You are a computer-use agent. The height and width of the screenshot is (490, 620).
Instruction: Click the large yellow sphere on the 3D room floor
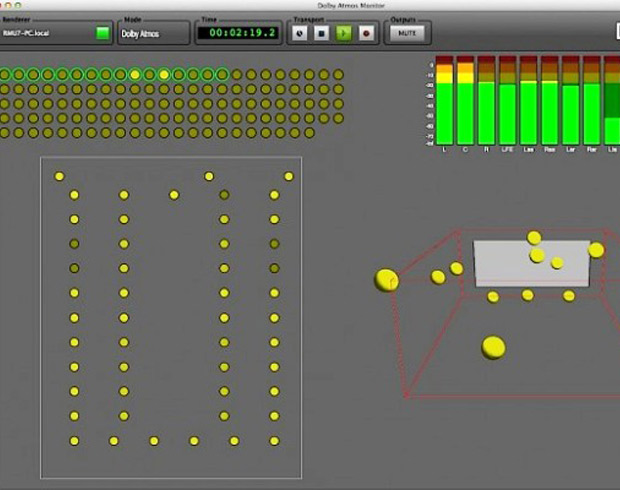point(493,348)
